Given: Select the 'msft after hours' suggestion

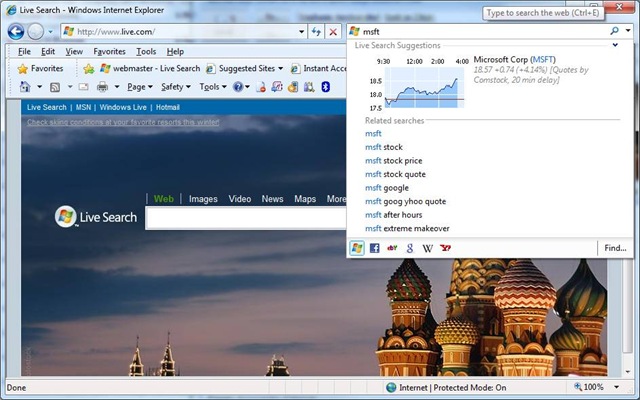Looking at the screenshot, I should (393, 215).
